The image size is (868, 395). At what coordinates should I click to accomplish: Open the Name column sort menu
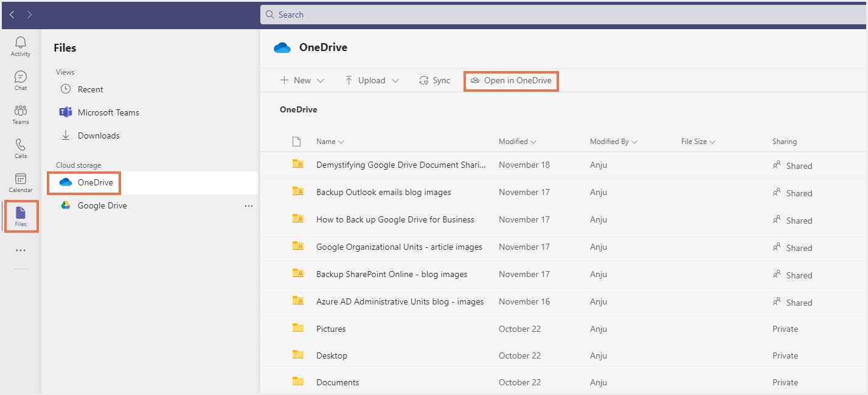[330, 142]
